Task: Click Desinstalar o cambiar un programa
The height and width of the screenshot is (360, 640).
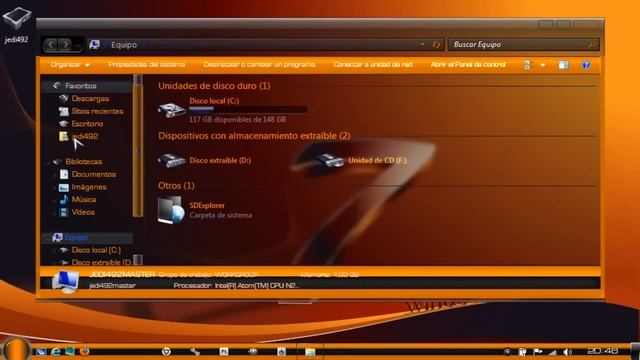Action: pyautogui.click(x=259, y=64)
